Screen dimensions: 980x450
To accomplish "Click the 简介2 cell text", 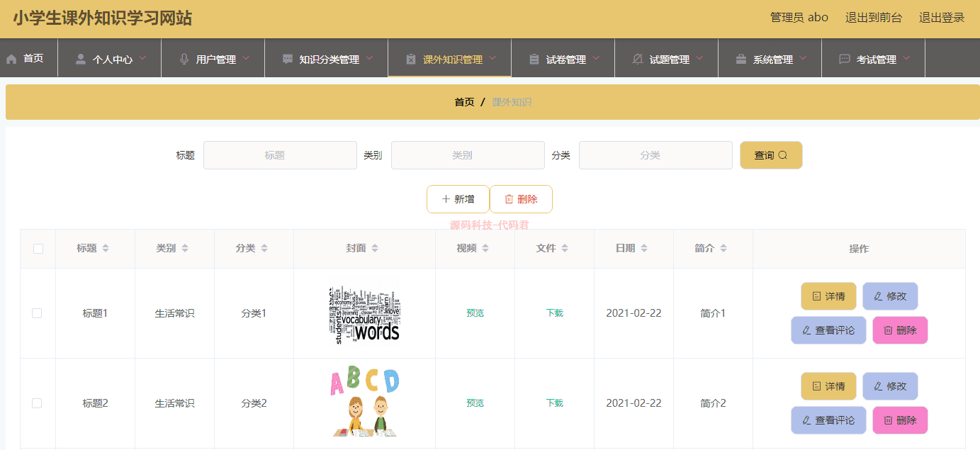I will coord(713,403).
